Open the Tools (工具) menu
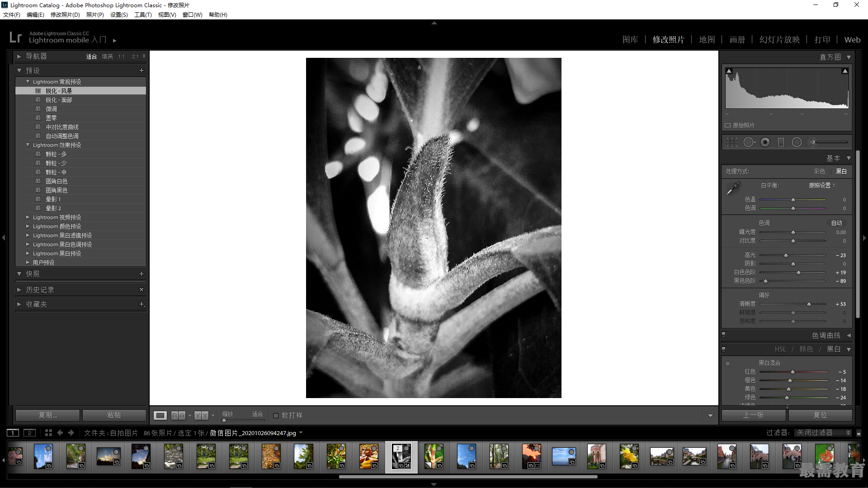 pyautogui.click(x=143, y=15)
